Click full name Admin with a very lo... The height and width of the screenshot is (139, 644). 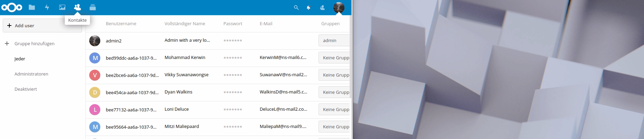point(187,40)
